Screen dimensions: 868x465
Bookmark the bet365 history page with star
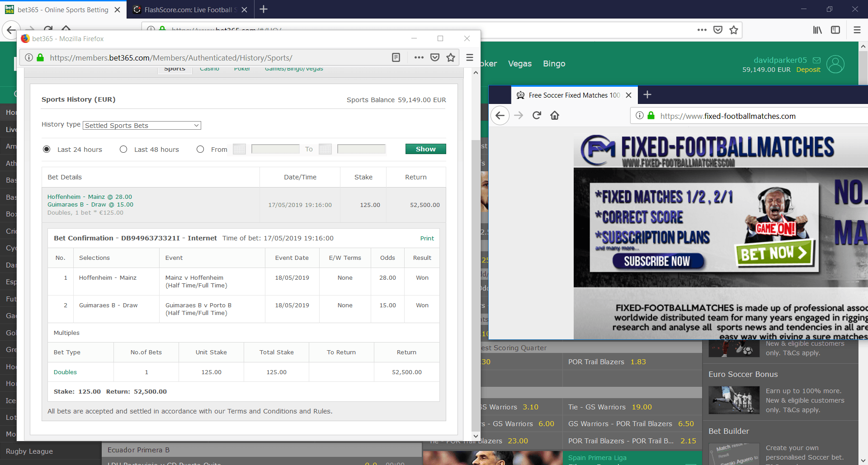click(x=451, y=57)
